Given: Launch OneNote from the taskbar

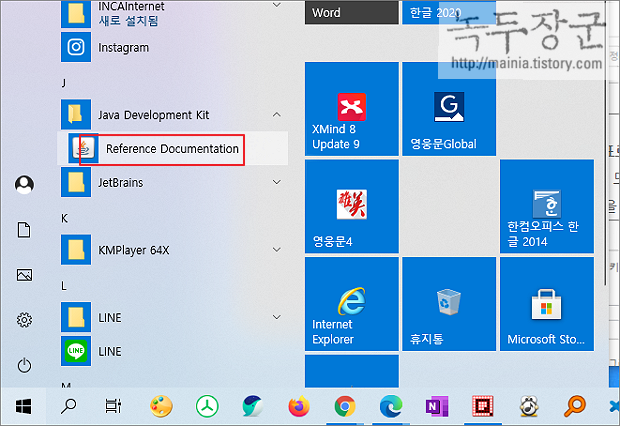Looking at the screenshot, I should [437, 406].
